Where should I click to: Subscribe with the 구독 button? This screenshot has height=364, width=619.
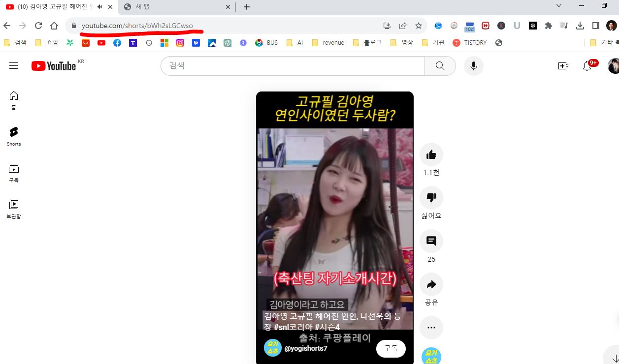tap(391, 348)
